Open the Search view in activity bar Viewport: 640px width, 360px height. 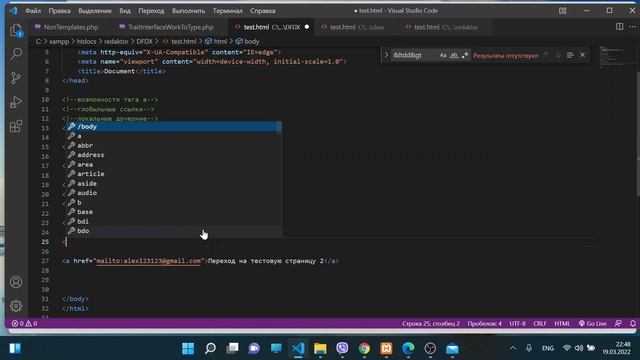pyautogui.click(x=16, y=53)
